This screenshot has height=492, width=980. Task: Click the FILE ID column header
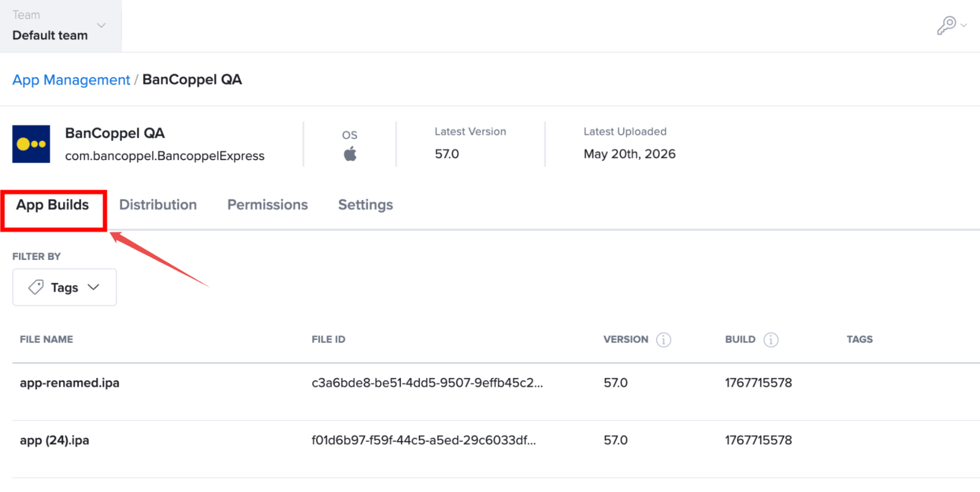[x=328, y=339]
